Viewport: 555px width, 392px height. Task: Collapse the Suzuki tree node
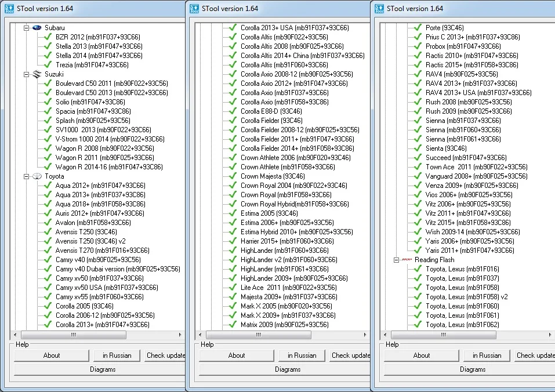point(26,74)
